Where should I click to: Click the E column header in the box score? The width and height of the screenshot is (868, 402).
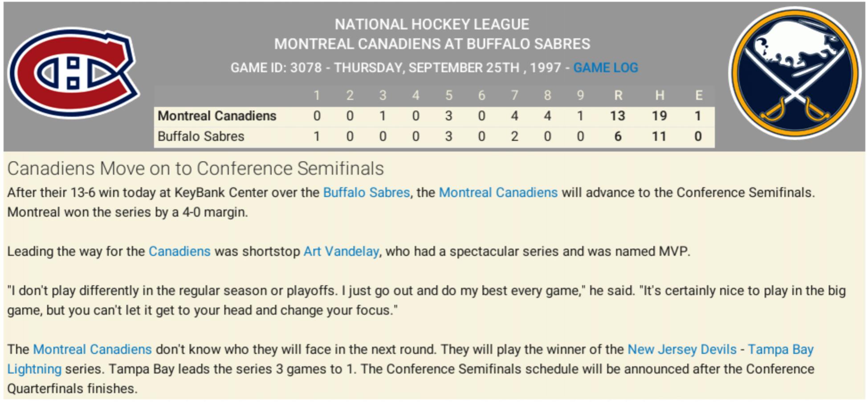[x=698, y=95]
